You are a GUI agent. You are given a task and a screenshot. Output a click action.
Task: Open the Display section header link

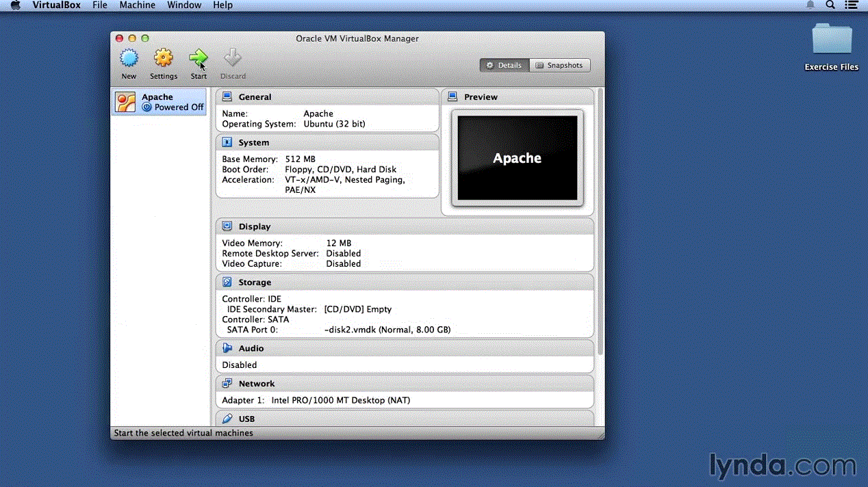255,226
